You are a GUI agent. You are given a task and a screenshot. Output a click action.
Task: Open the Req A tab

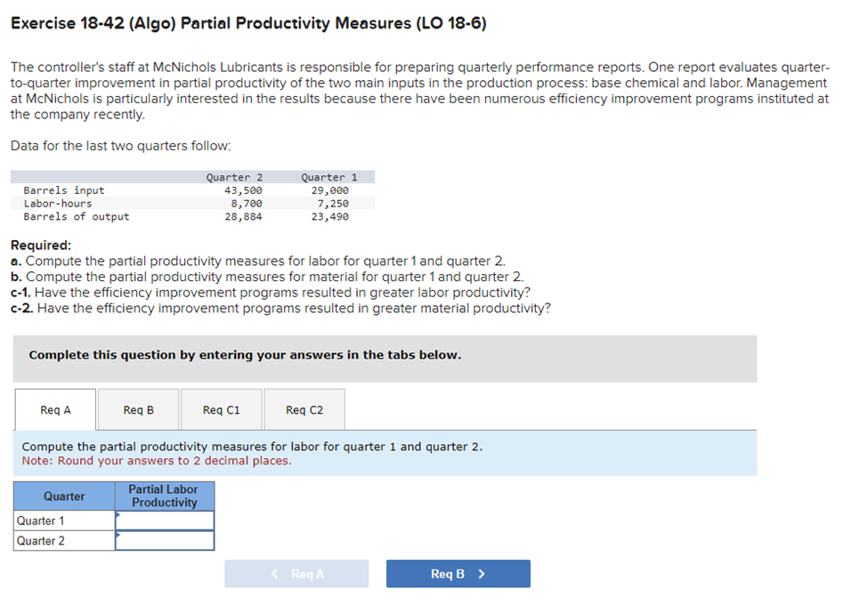[55, 410]
